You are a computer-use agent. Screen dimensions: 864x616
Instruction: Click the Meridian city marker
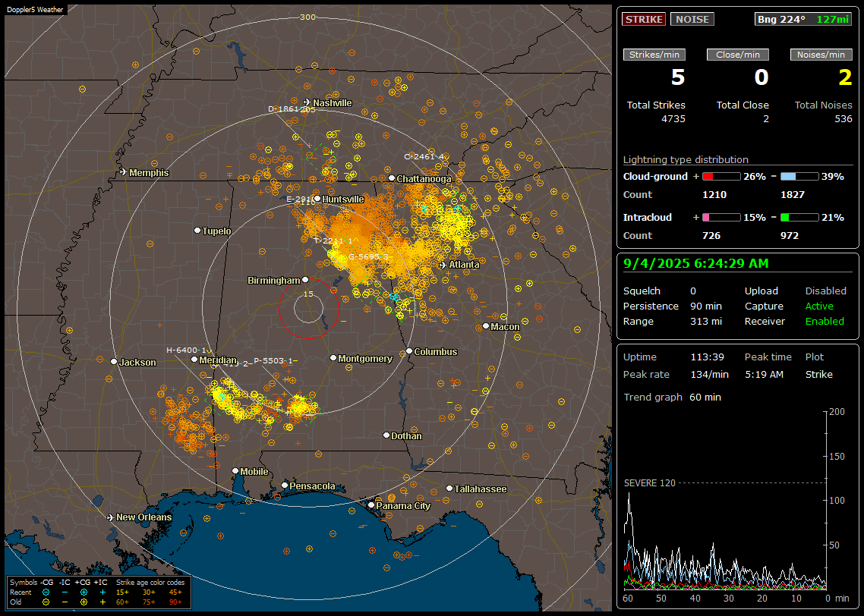(x=194, y=360)
